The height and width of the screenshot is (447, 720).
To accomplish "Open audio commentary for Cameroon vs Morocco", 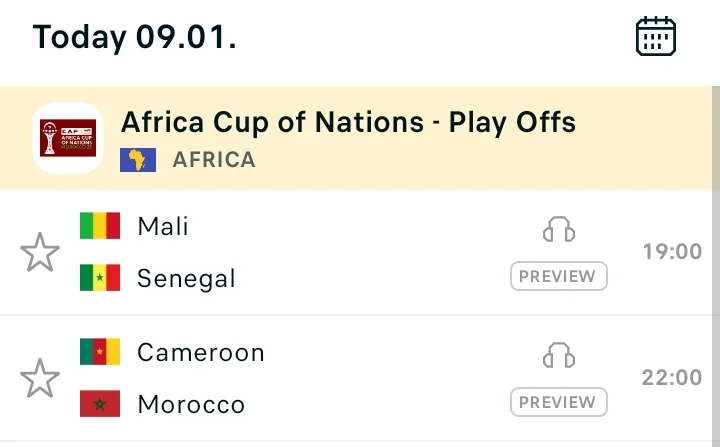I will [x=559, y=355].
